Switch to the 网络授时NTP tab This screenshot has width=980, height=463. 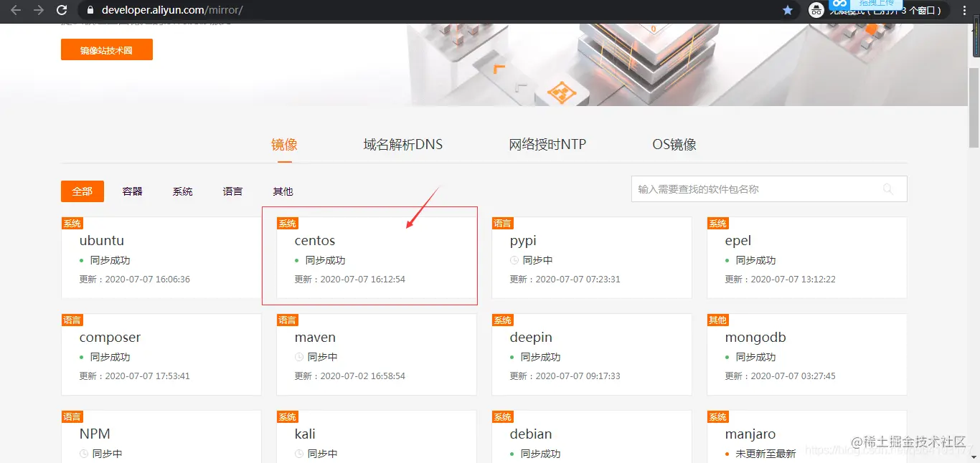pyautogui.click(x=547, y=145)
